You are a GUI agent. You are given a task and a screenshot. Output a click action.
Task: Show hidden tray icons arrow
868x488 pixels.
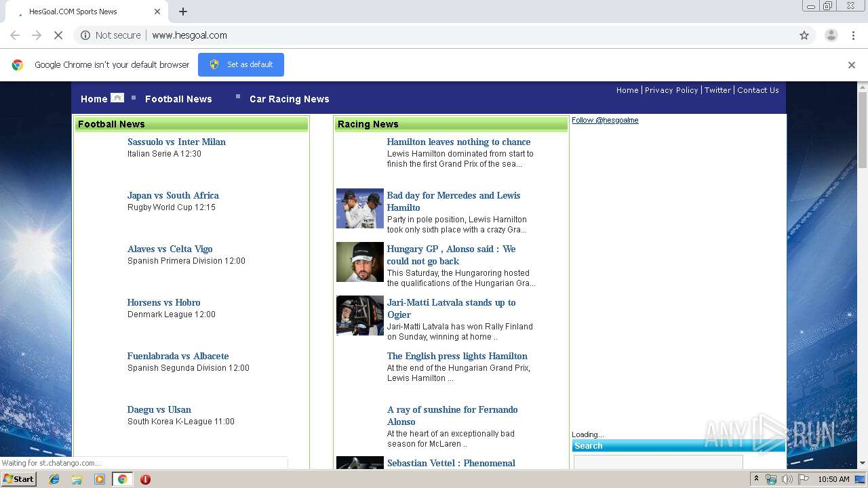click(756, 479)
